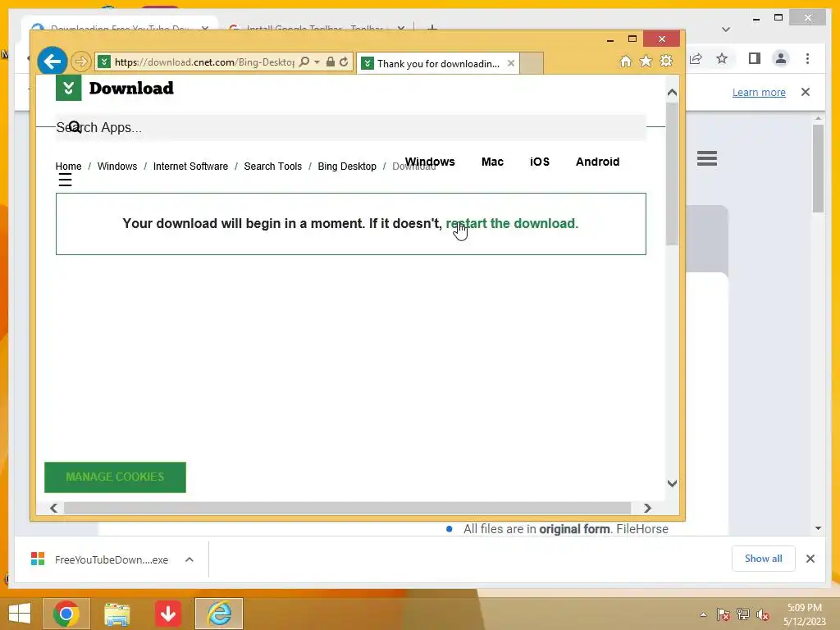Click the IE horizontal scrollbar thumb
840x630 pixels.
pyautogui.click(x=347, y=508)
